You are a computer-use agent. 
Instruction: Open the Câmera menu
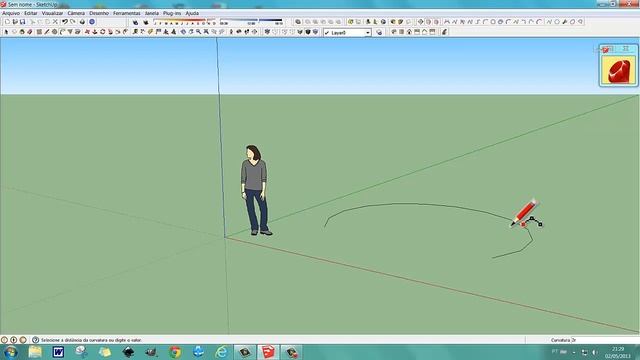(76, 13)
